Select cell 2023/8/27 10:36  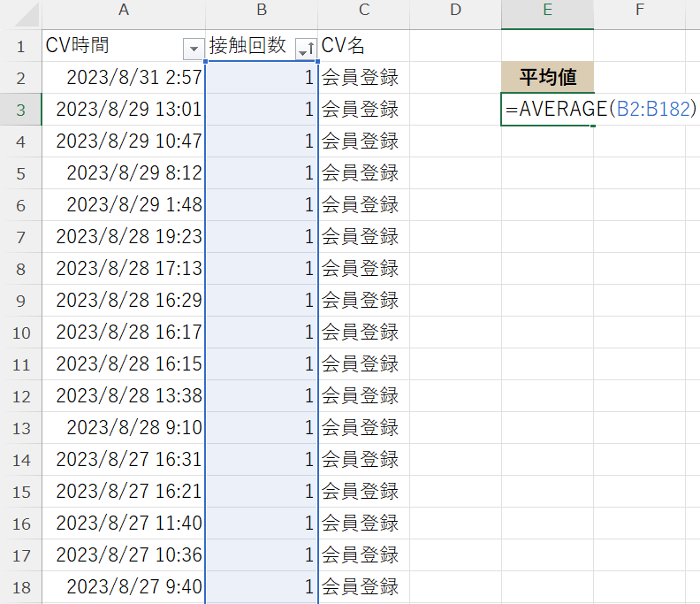(124, 555)
